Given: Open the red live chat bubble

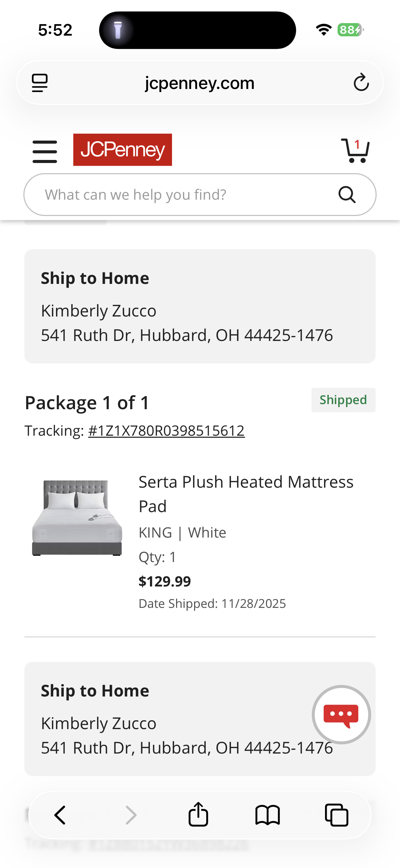Looking at the screenshot, I should click(341, 715).
